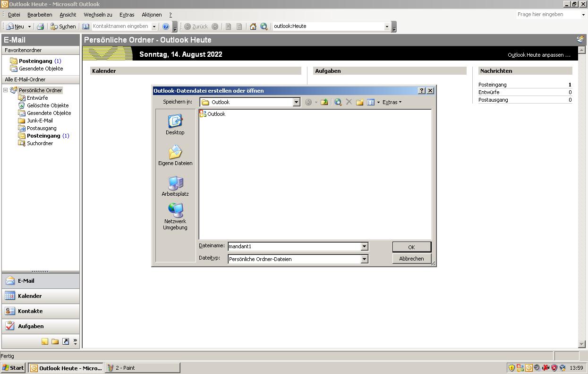Click the home icon in web toolbar
The width and height of the screenshot is (588, 374).
(253, 26)
